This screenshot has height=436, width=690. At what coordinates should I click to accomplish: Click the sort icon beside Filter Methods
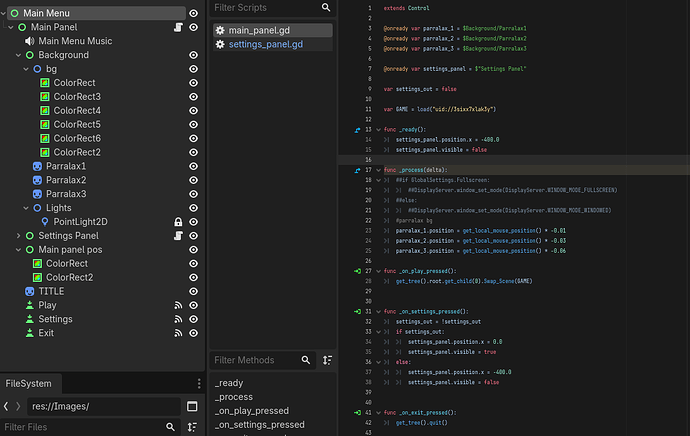click(x=327, y=360)
